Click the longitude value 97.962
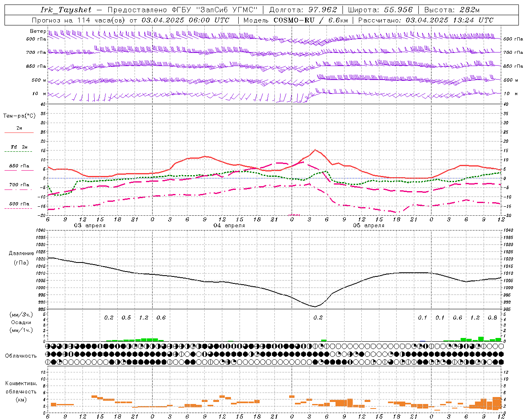Viewport: 525px width, 420px height. (x=322, y=10)
